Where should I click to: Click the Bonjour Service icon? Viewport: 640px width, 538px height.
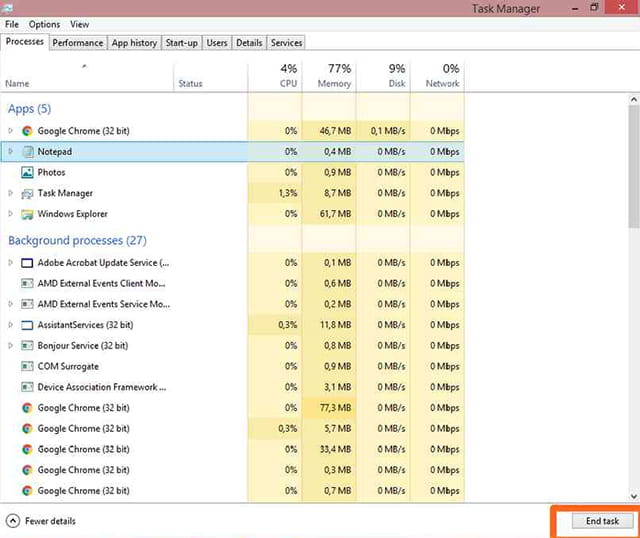(27, 346)
